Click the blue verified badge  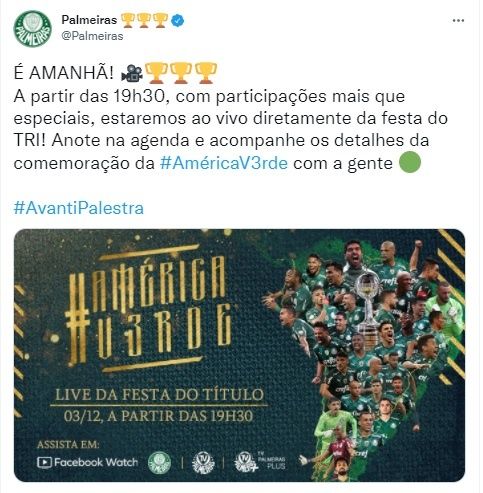(177, 20)
